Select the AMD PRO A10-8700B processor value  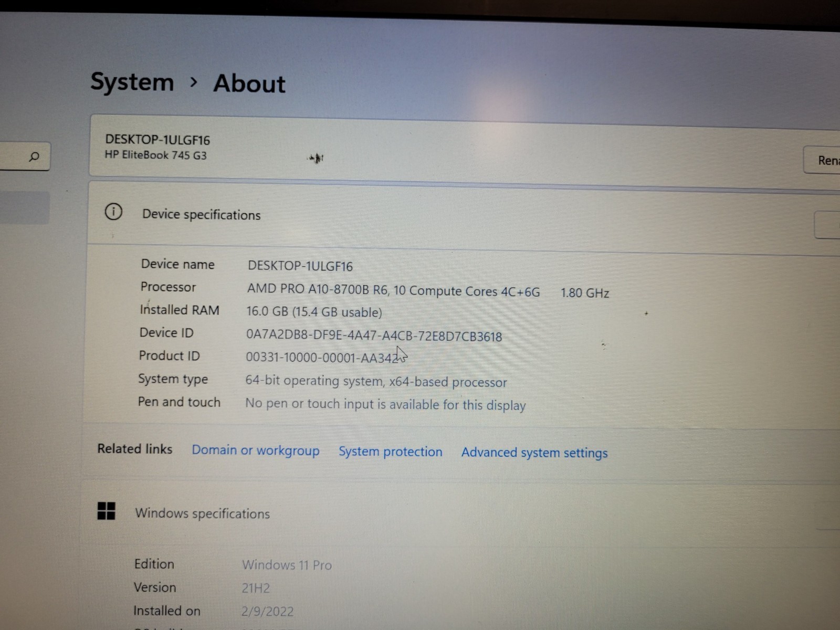click(393, 290)
